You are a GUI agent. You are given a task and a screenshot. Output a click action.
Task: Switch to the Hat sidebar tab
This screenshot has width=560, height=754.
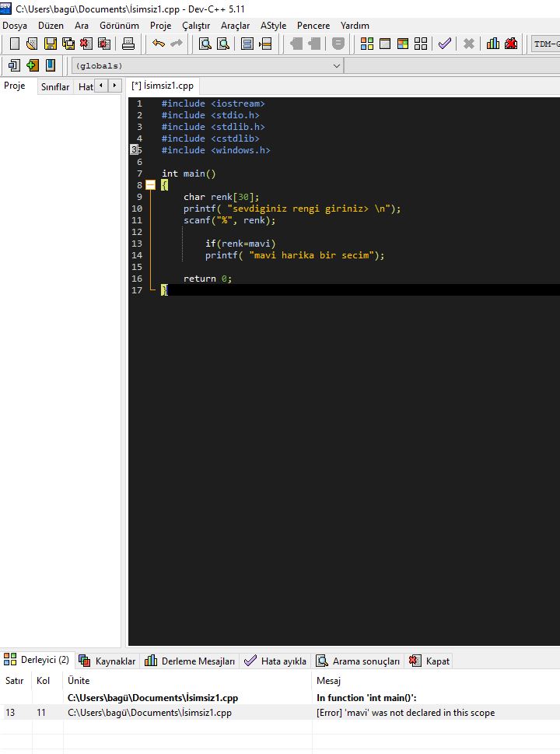(x=86, y=86)
